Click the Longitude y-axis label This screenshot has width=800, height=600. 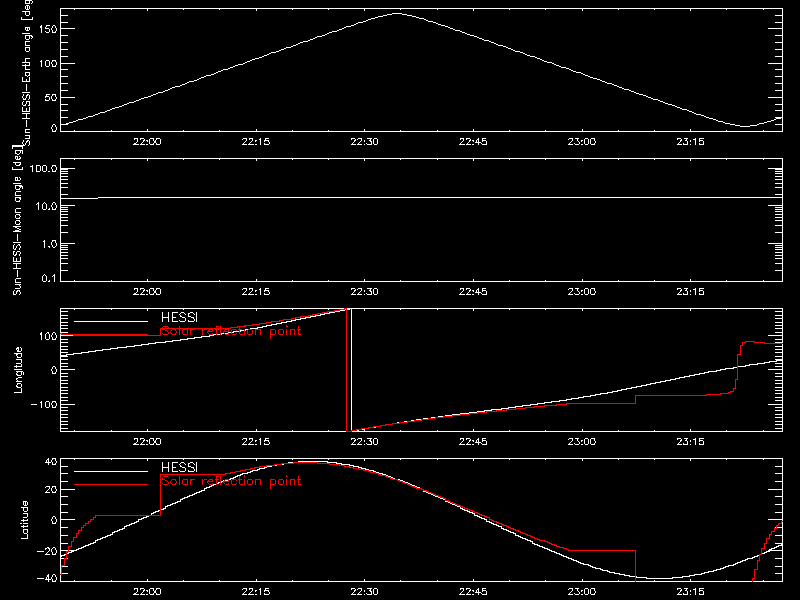pos(18,370)
